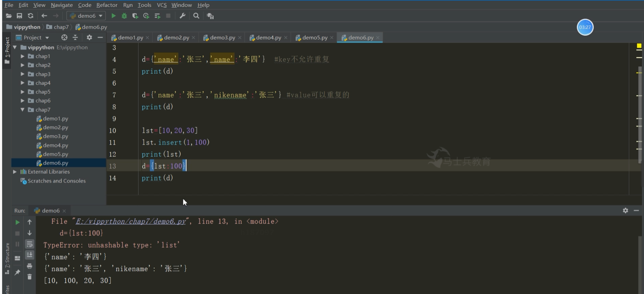Run demo6 with green play icon

pyautogui.click(x=113, y=16)
